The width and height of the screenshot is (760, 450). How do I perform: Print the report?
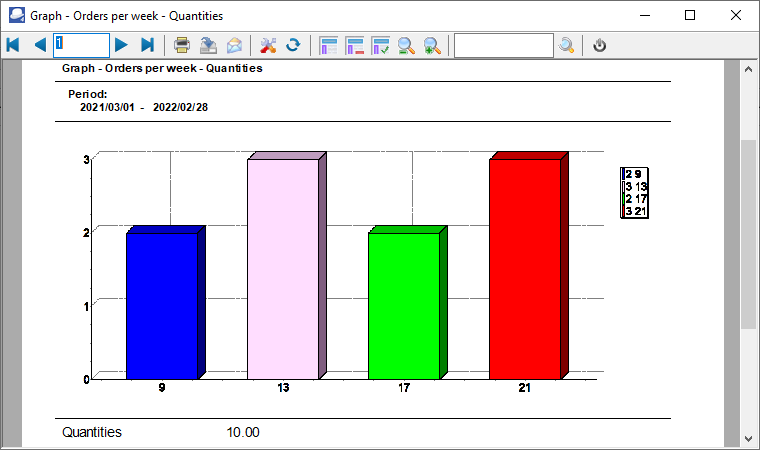(x=182, y=45)
